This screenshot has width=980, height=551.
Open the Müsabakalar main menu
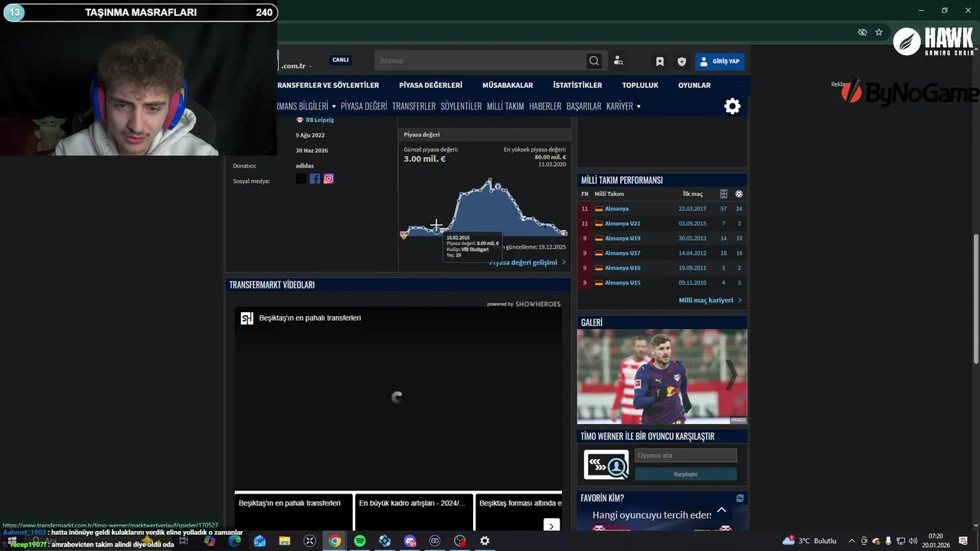pyautogui.click(x=508, y=85)
